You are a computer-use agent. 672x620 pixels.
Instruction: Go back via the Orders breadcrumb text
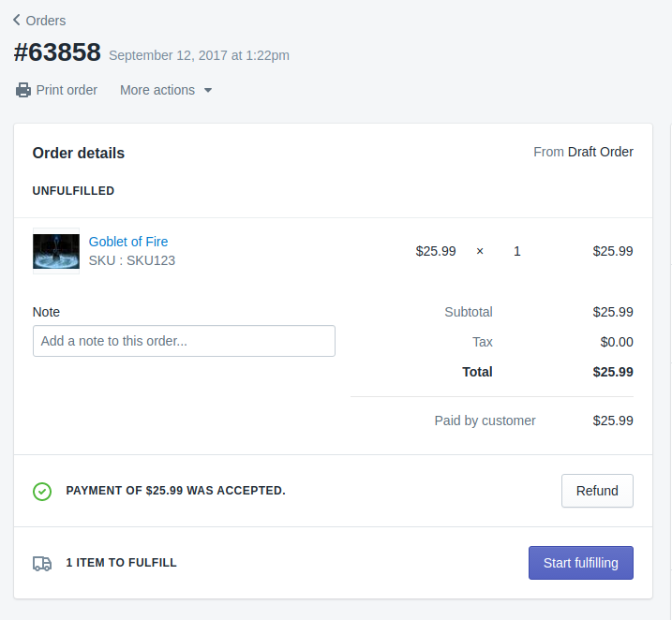point(46,21)
